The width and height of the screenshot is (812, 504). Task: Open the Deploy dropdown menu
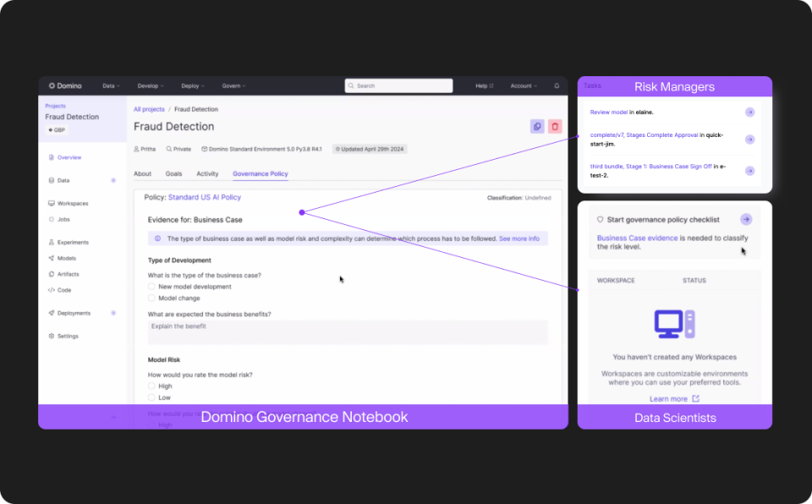point(193,86)
